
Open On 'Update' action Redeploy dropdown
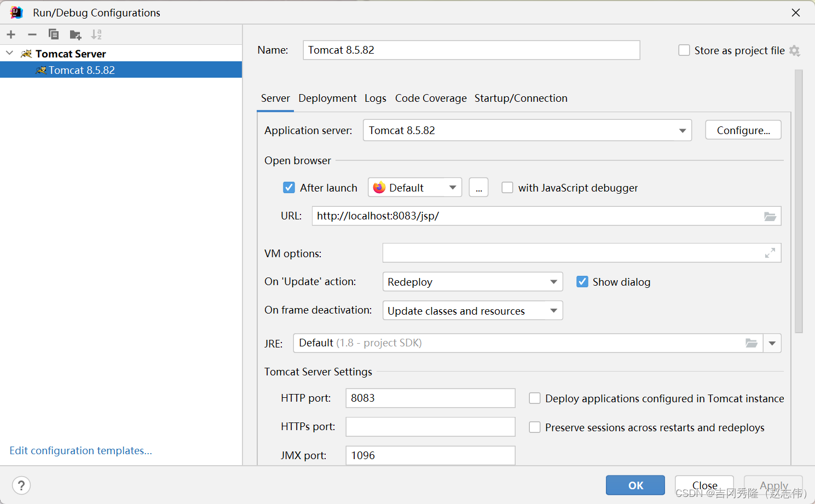click(x=473, y=282)
